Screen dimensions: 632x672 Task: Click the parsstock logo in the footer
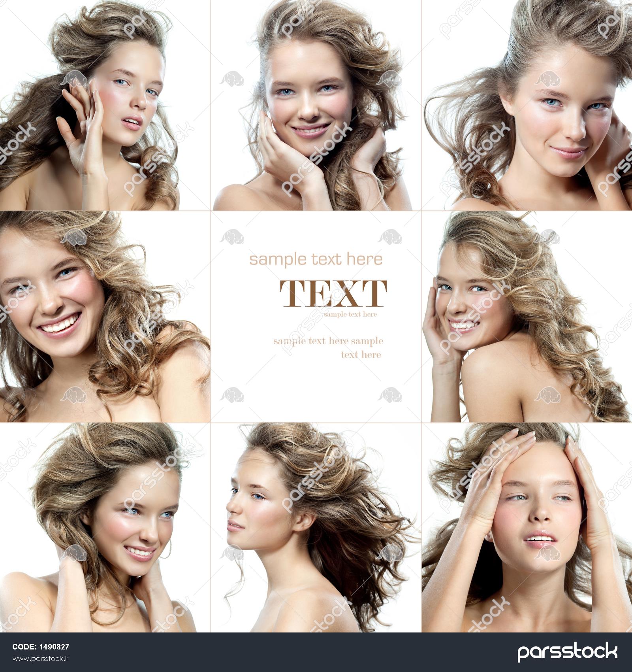(567, 651)
